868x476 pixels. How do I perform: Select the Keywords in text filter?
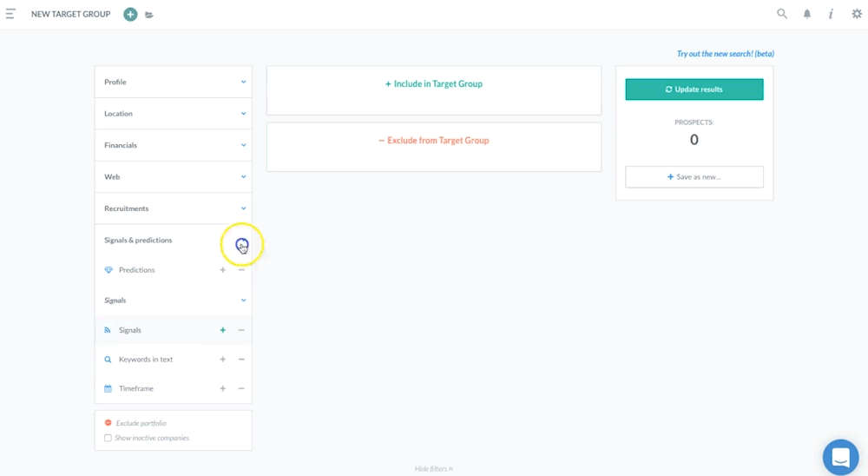(146, 360)
